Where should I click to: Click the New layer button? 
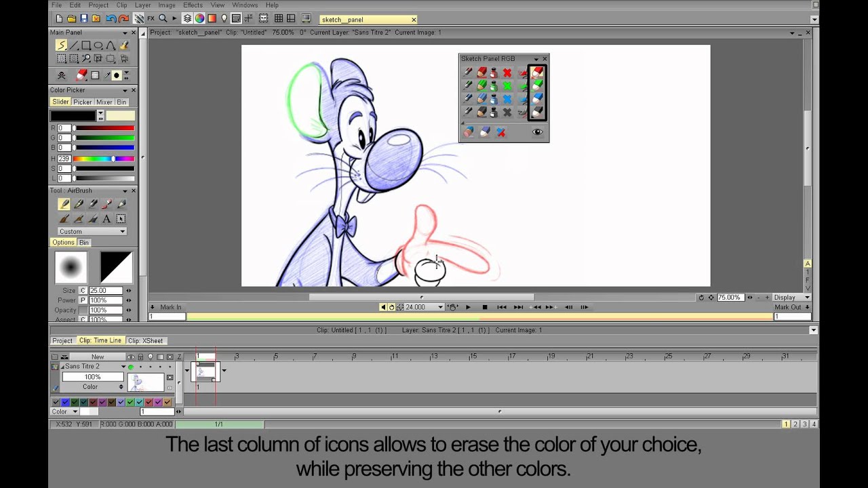98,357
